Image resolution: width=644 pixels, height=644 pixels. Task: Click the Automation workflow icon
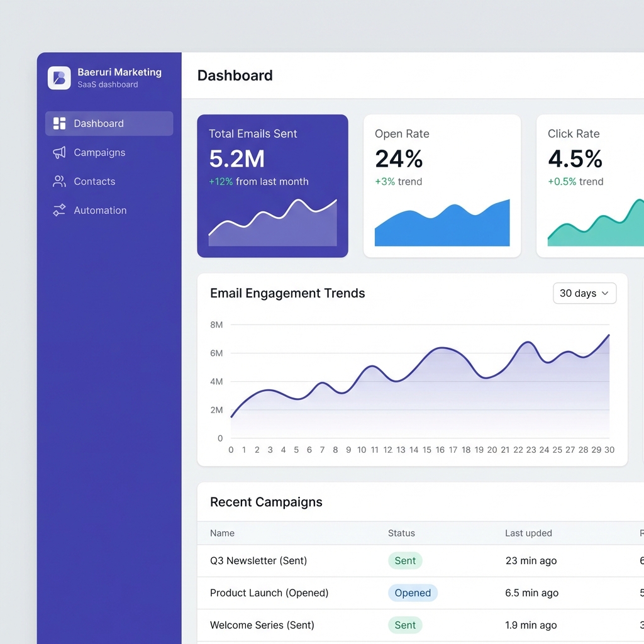[x=59, y=210]
